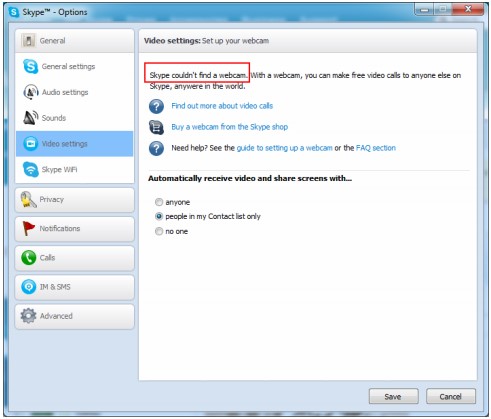Select 'people in my Contact list only'
491x419 pixels.
tap(159, 217)
